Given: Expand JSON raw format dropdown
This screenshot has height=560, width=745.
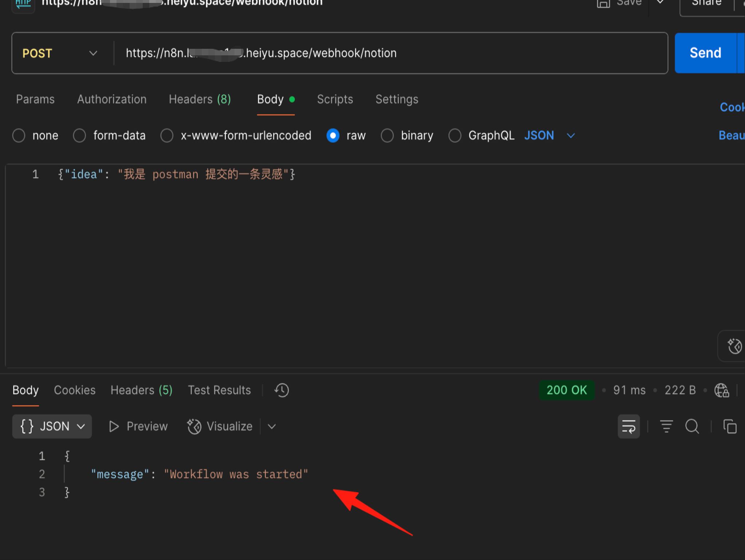Looking at the screenshot, I should coord(549,135).
